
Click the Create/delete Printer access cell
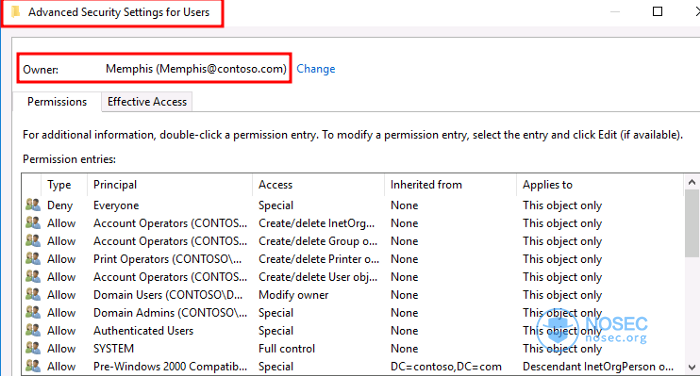click(x=319, y=259)
